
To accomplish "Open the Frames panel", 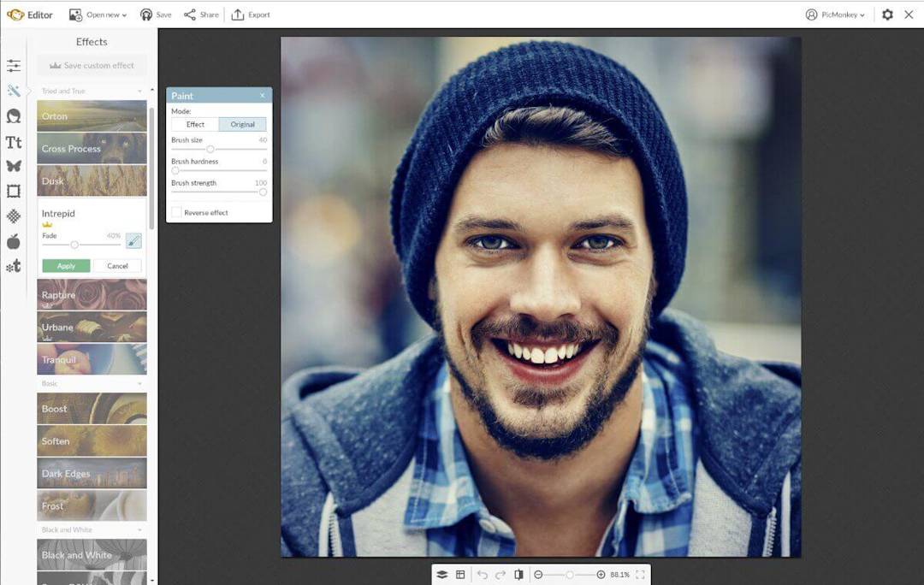I will click(14, 191).
